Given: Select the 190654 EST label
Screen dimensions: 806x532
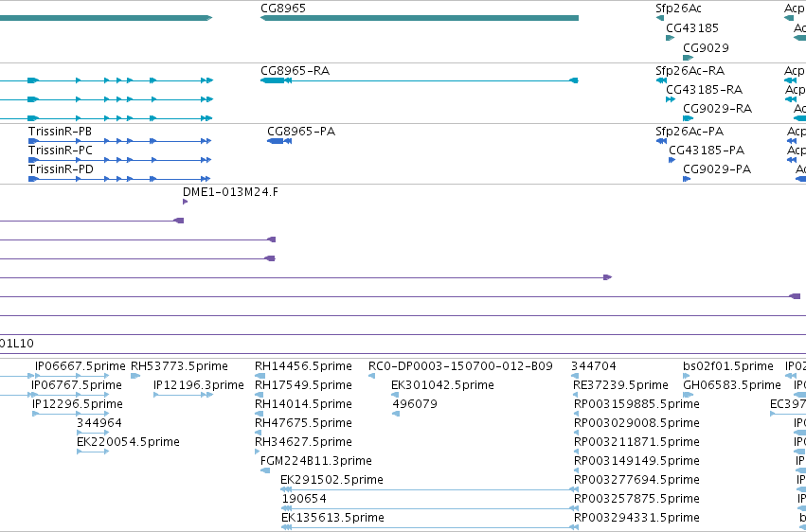Looking at the screenshot, I should pyautogui.click(x=304, y=499).
